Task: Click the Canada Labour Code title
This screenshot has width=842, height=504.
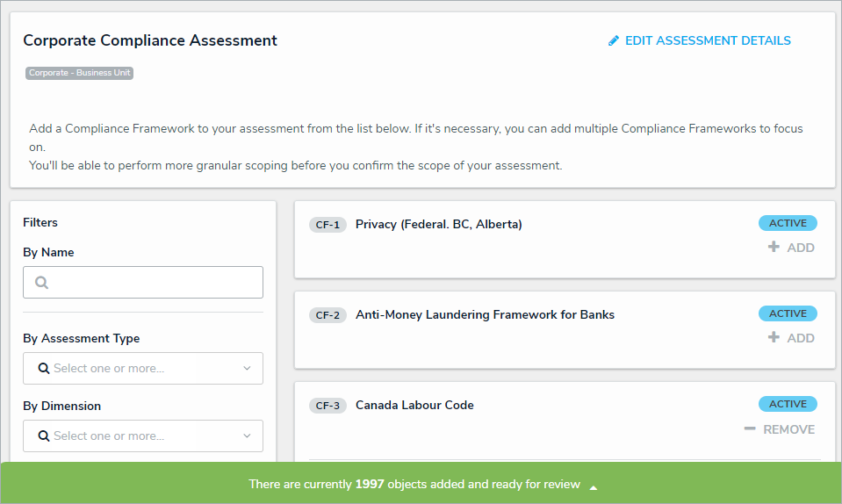Action: coord(414,406)
